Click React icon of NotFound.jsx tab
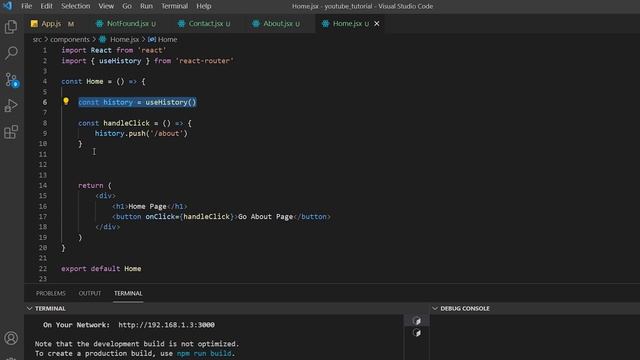The image size is (640, 360). tap(99, 24)
